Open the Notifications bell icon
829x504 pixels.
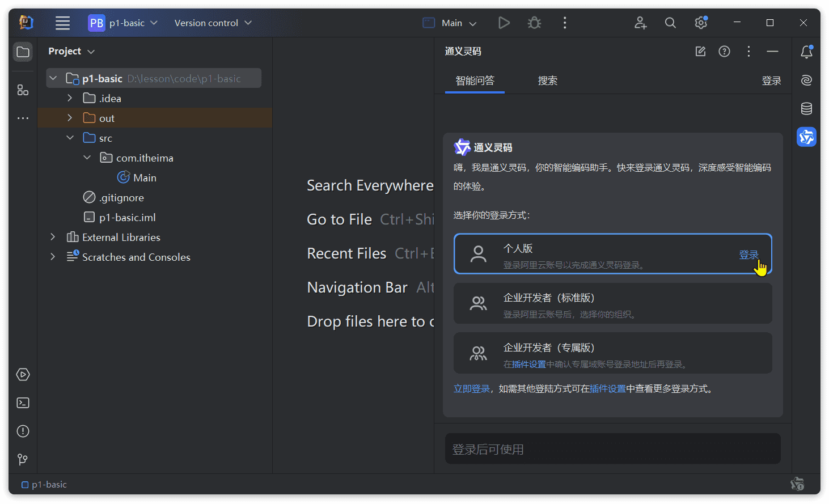point(806,52)
